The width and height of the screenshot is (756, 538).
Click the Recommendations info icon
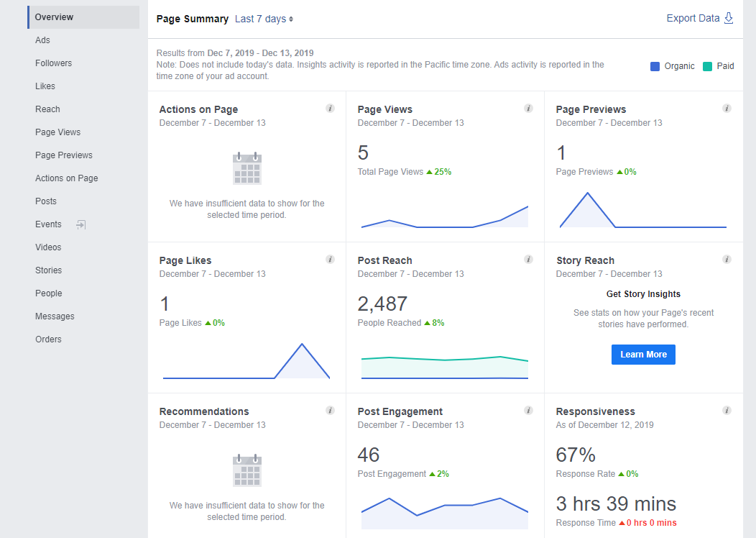(x=330, y=410)
